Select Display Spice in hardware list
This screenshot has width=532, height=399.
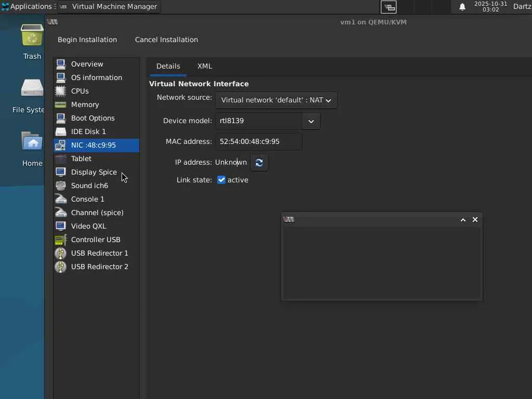[x=94, y=172]
